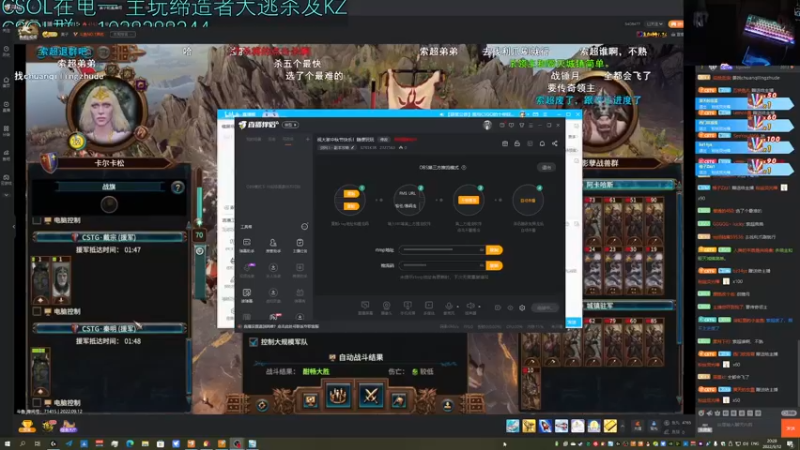Click the round 战旗 banner slot

click(109, 205)
